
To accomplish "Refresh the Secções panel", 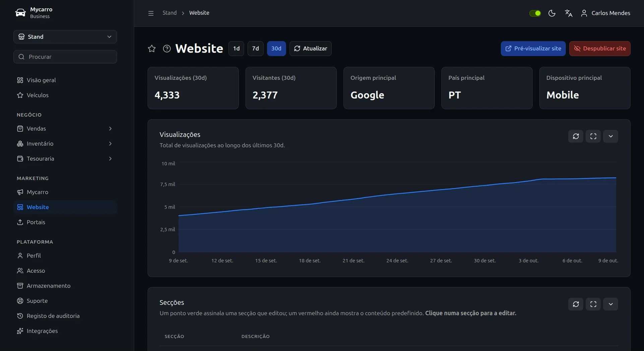I will point(576,304).
